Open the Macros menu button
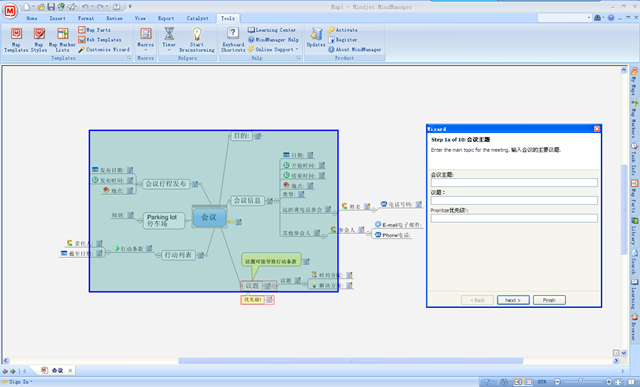 point(146,39)
